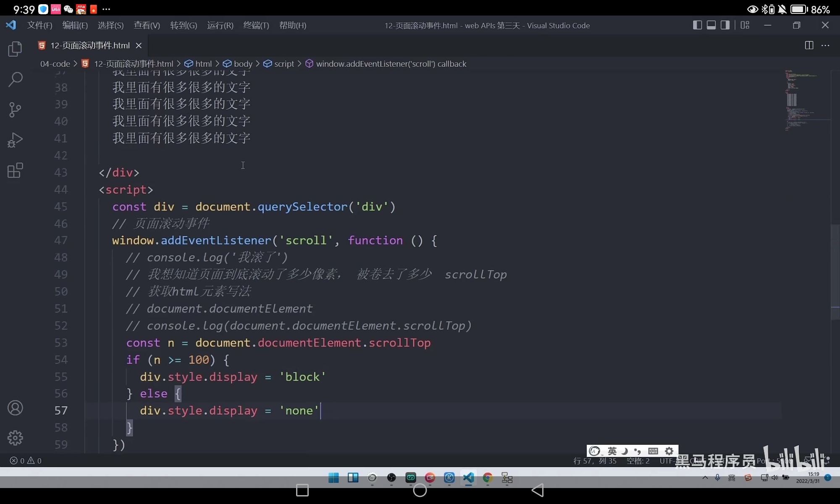
Task: Click the errors and warnings status indicator
Action: pos(25,460)
